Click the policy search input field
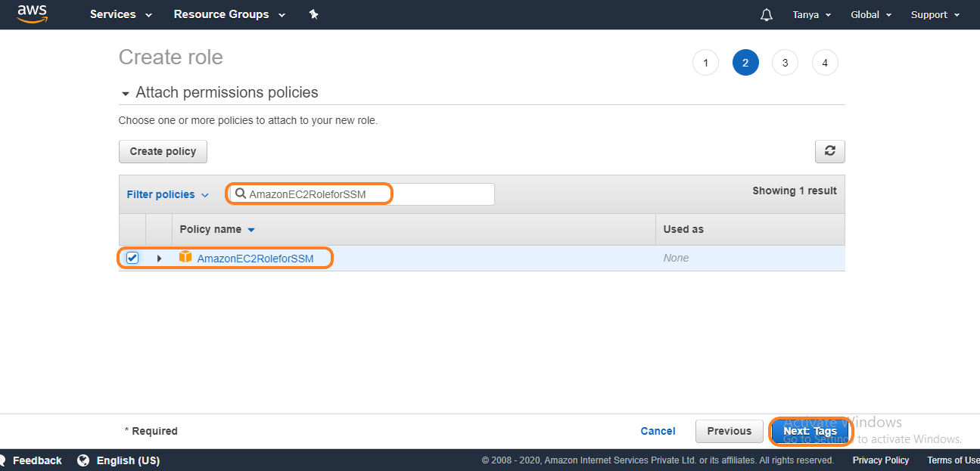Viewport: 980px width, 471px height. click(x=363, y=194)
